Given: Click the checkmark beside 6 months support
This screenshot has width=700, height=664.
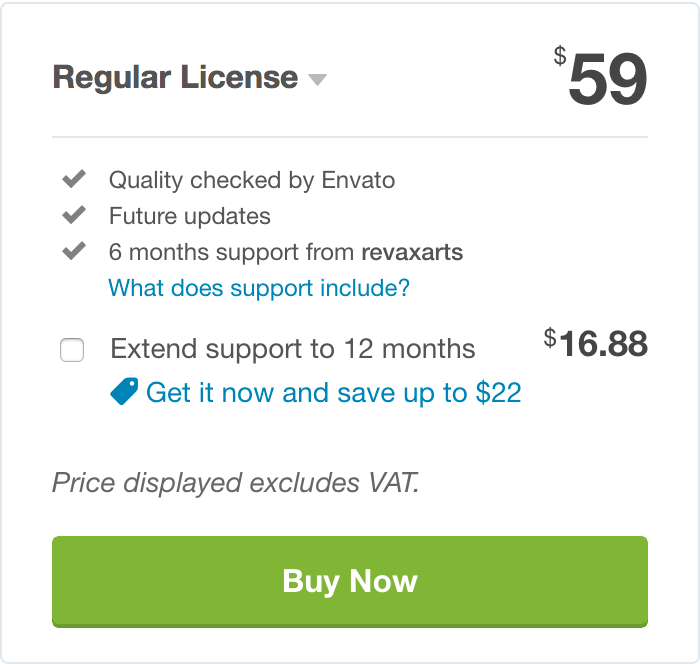Looking at the screenshot, I should tap(74, 251).
